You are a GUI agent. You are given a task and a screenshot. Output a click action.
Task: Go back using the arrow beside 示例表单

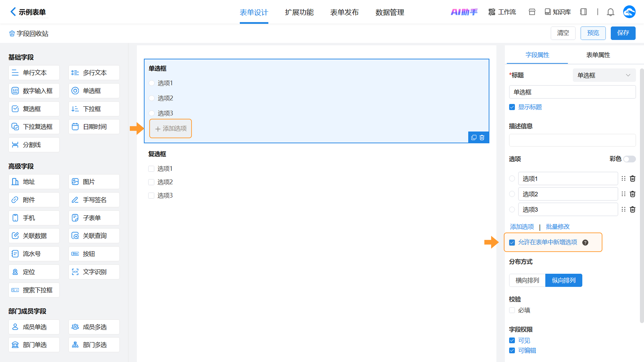coord(13,12)
